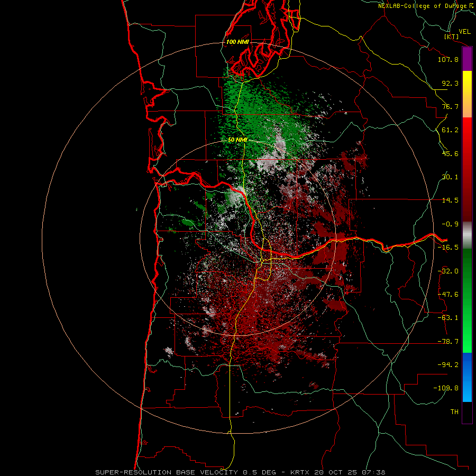This screenshot has height=476, width=476.
Task: Click the 76.7 value on the velocity scale
Action: (450, 106)
